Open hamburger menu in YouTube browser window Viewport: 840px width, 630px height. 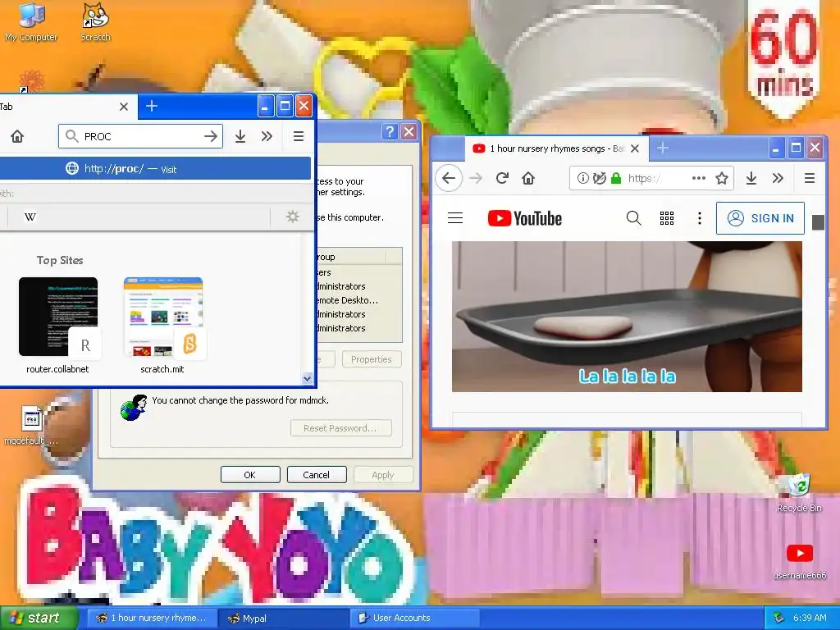point(810,178)
